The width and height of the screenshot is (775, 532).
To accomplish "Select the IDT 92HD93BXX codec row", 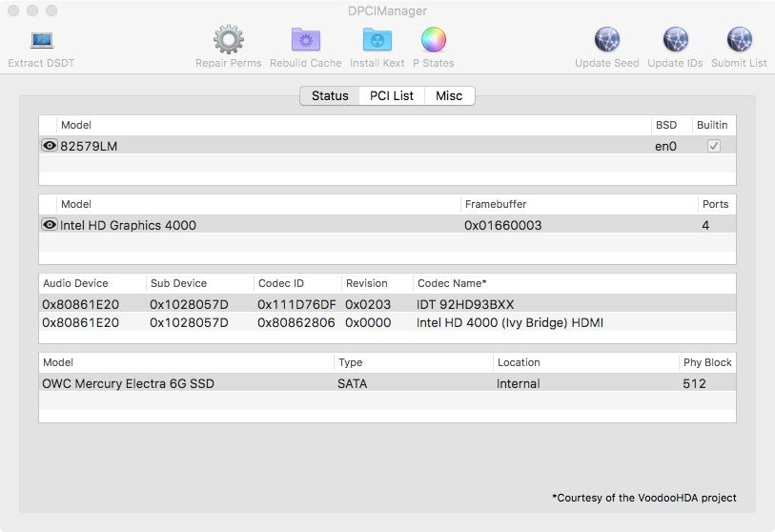I will tap(387, 304).
